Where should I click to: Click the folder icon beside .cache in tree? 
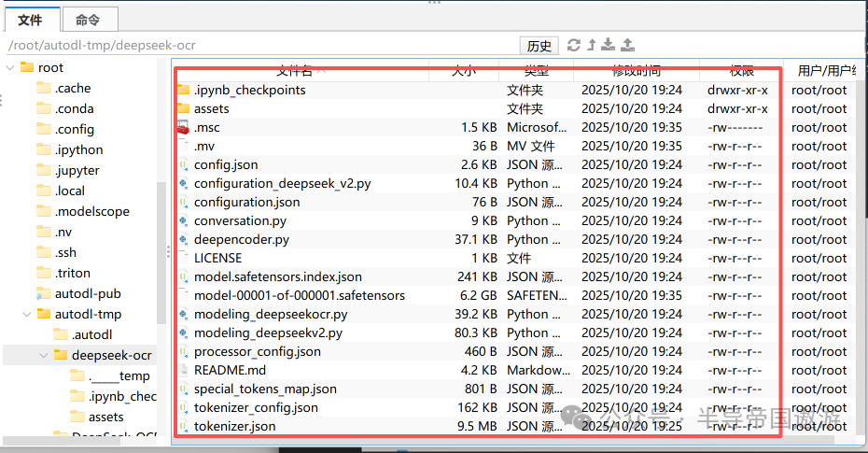pos(44,88)
